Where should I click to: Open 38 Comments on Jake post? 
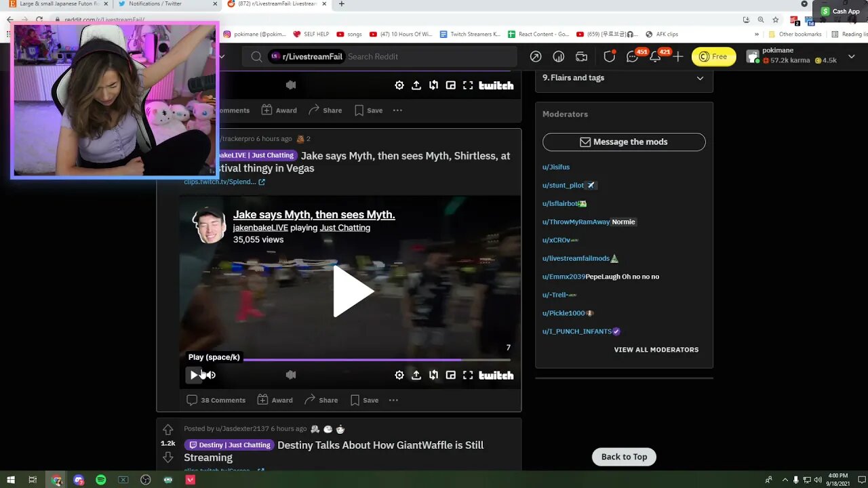coord(216,400)
